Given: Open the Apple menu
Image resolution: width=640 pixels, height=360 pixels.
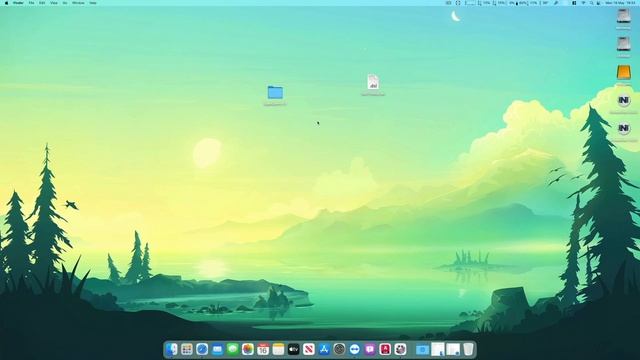Looking at the screenshot, I should point(6,3).
